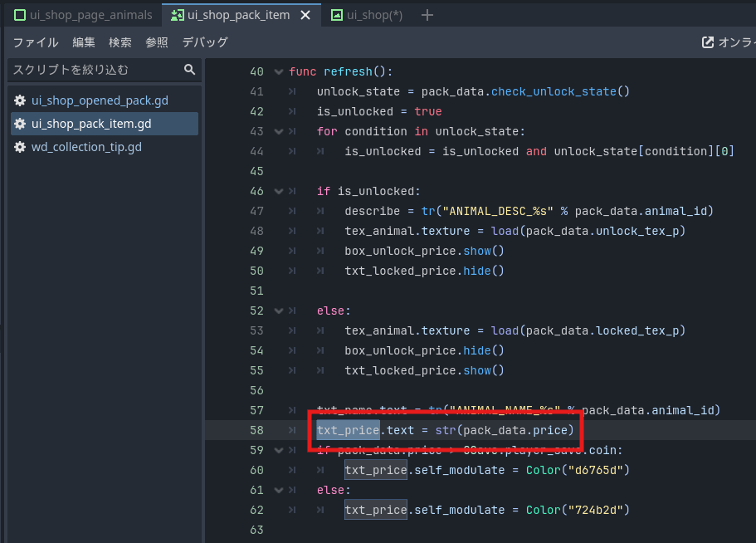The height and width of the screenshot is (543, 756).
Task: Click the スクリプトを絞り込む filter field
Action: [x=104, y=70]
